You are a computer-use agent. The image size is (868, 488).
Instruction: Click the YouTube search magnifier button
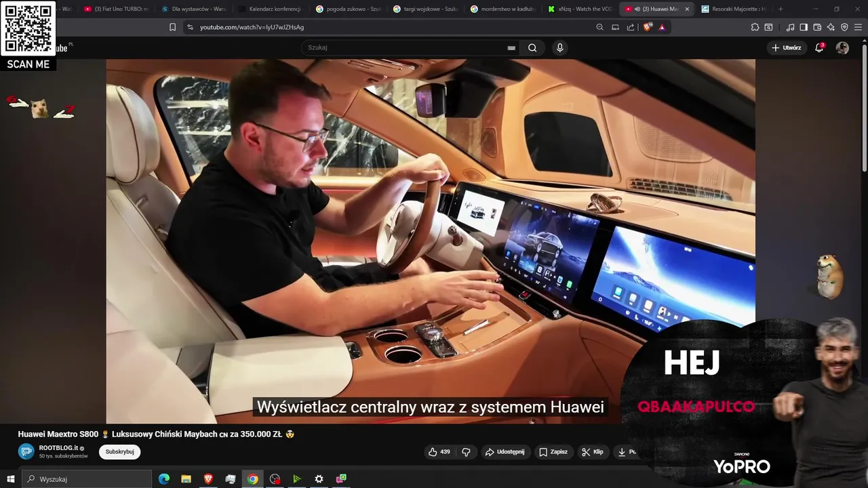532,47
